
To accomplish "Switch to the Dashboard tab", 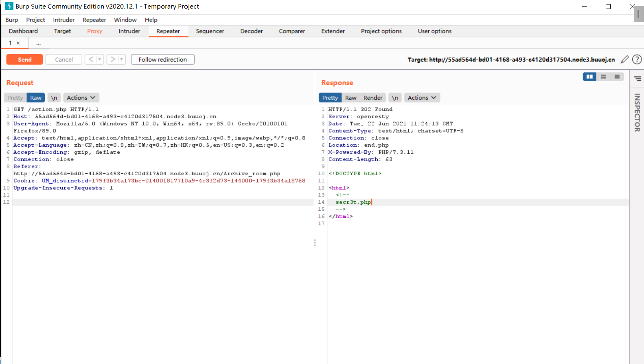I will (x=23, y=31).
